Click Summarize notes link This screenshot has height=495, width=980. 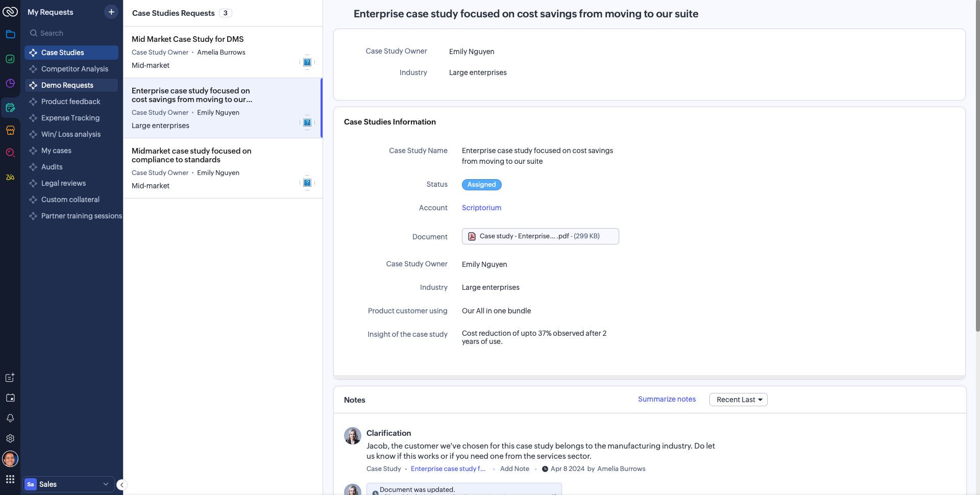[x=667, y=399]
